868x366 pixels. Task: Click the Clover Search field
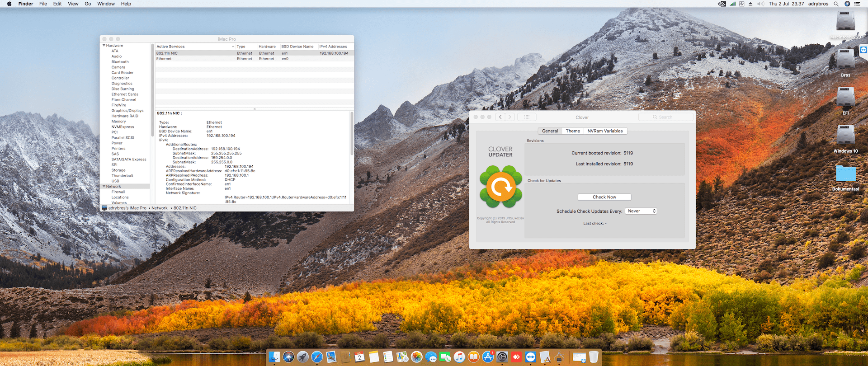coord(665,117)
